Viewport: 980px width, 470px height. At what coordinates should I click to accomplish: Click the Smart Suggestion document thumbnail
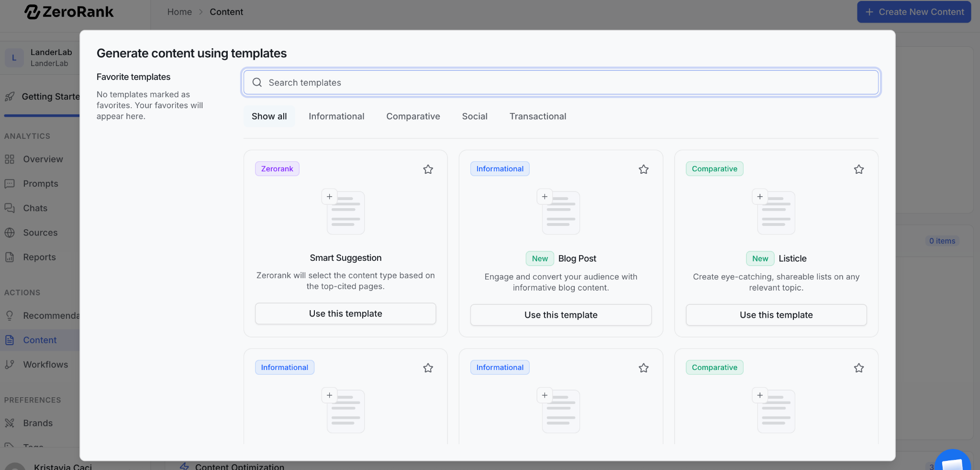tap(343, 212)
